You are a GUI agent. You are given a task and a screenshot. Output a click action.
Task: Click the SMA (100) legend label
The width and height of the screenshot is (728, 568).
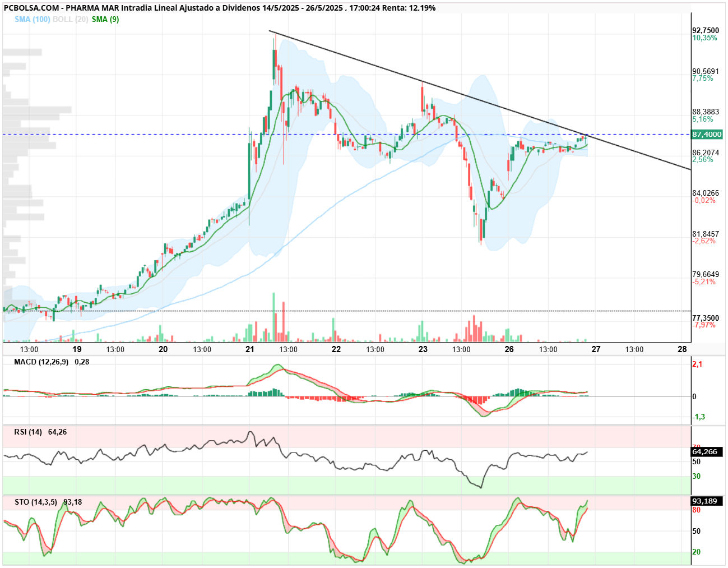(33, 19)
